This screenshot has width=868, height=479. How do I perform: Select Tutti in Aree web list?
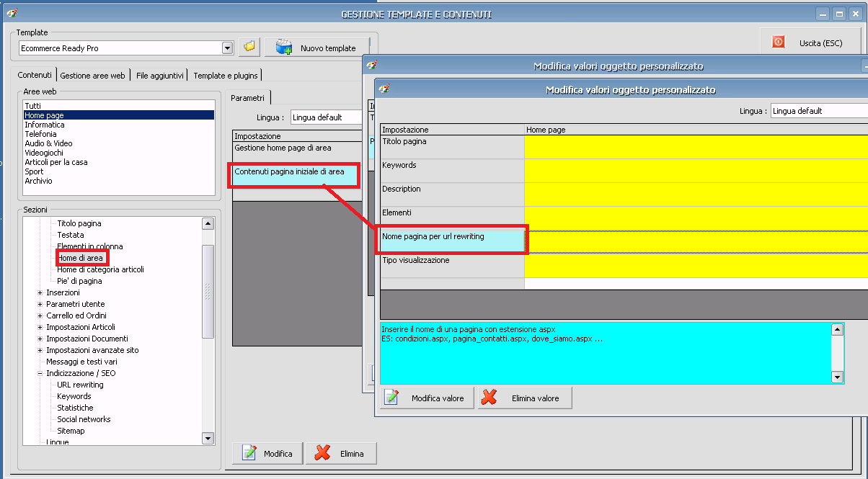119,106
